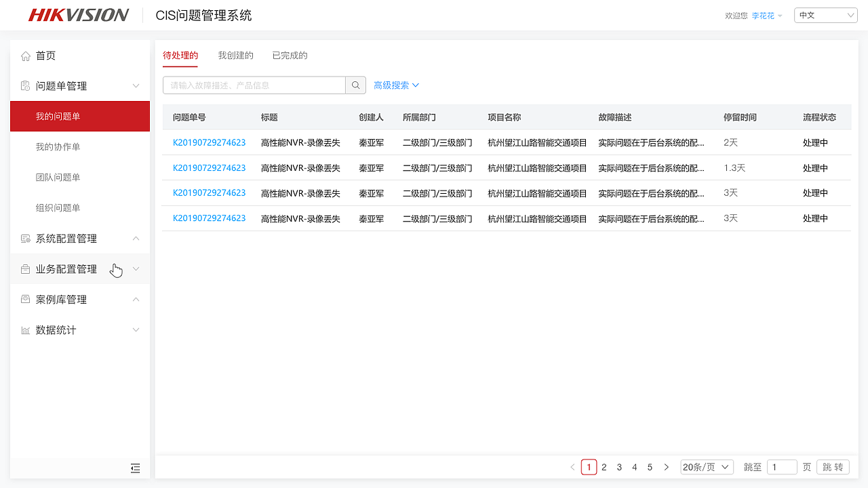Click the 业务配置管理 briefcase icon
Image resolution: width=868 pixels, height=488 pixels.
[24, 268]
